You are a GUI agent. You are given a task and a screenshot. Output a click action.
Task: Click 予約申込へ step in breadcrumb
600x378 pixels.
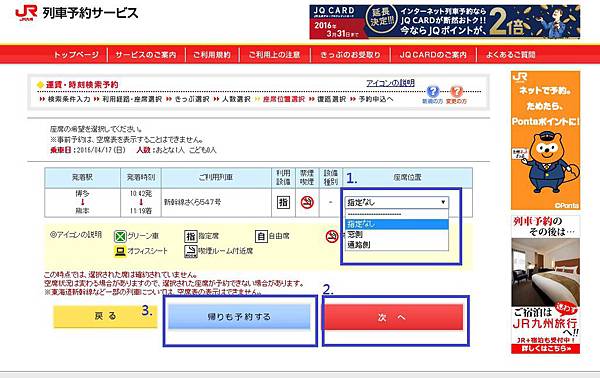(376, 99)
